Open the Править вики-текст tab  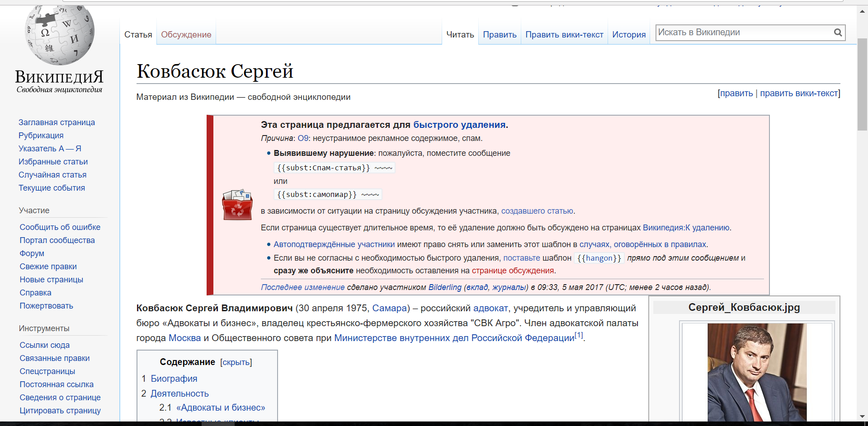tap(564, 35)
